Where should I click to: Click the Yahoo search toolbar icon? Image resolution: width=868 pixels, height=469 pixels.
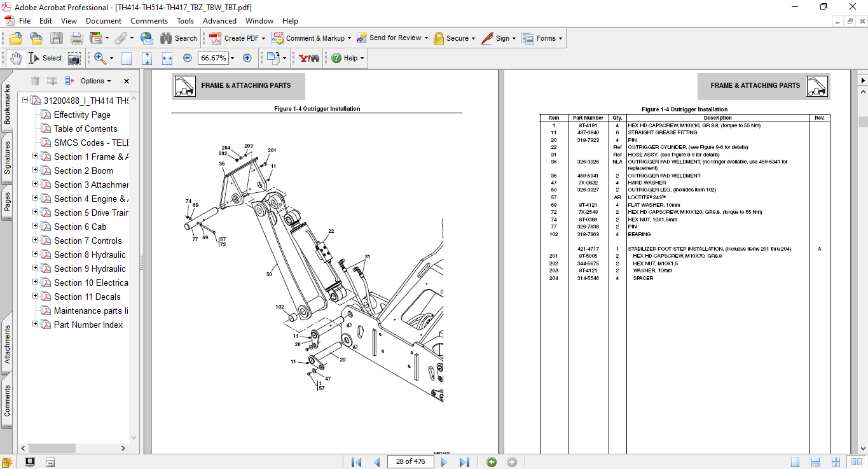point(309,58)
